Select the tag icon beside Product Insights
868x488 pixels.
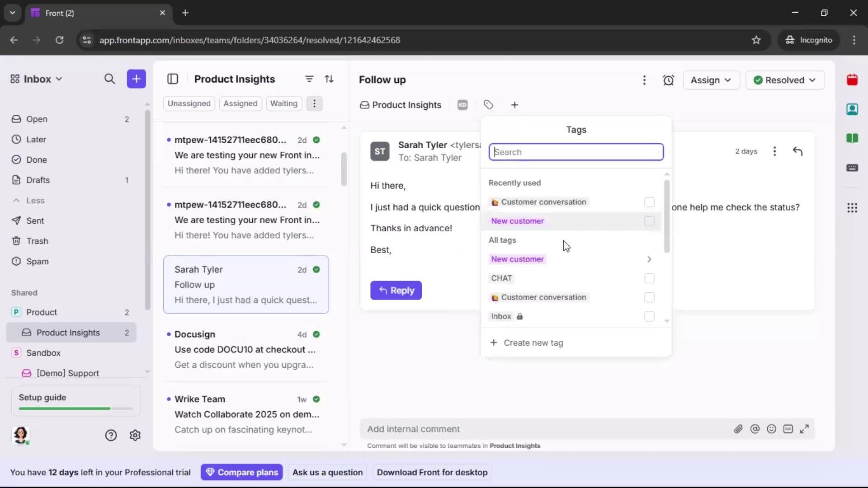(489, 104)
